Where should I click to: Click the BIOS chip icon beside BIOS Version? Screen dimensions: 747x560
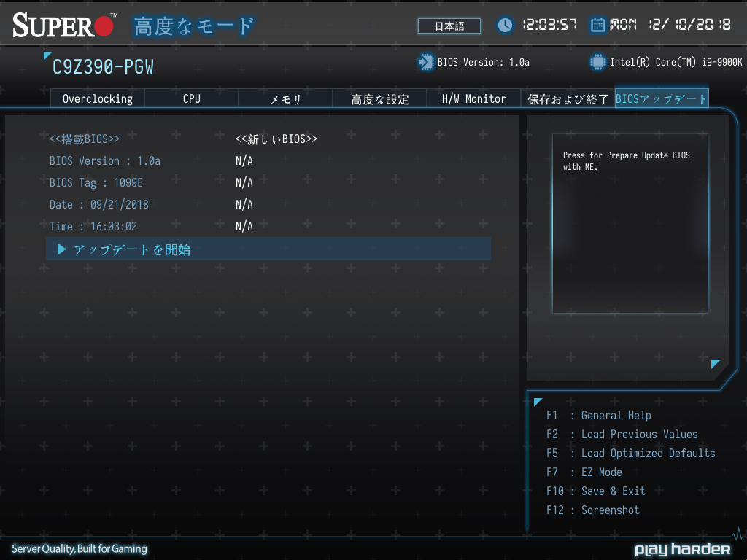[426, 63]
